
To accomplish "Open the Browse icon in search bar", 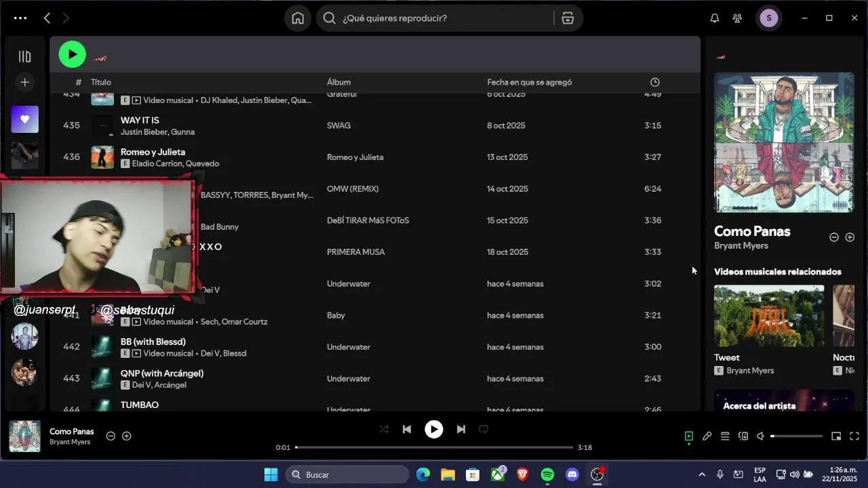I will click(568, 18).
